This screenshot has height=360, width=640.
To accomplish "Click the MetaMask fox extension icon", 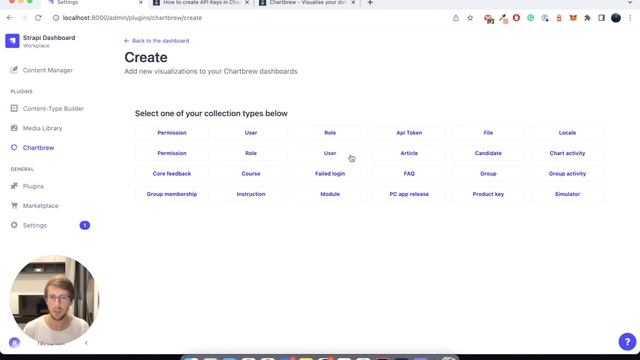I will (573, 18).
